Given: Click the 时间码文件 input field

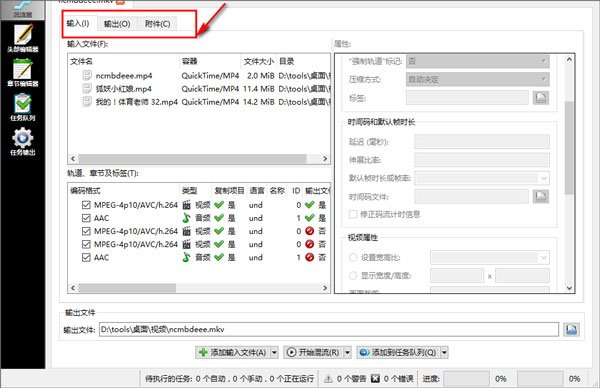Looking at the screenshot, I should point(471,196).
